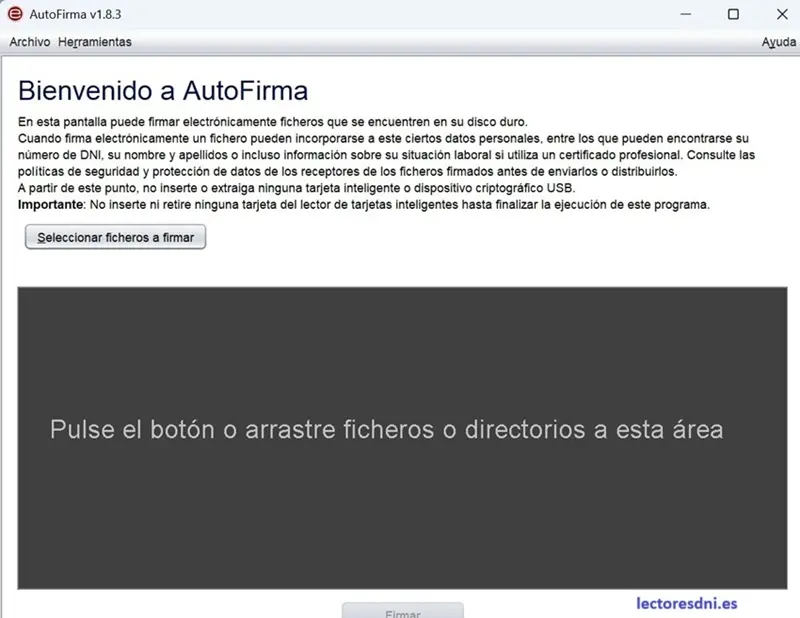
Task: Click the 'AutoFirma v1.8.3' window title
Action: 75,14
